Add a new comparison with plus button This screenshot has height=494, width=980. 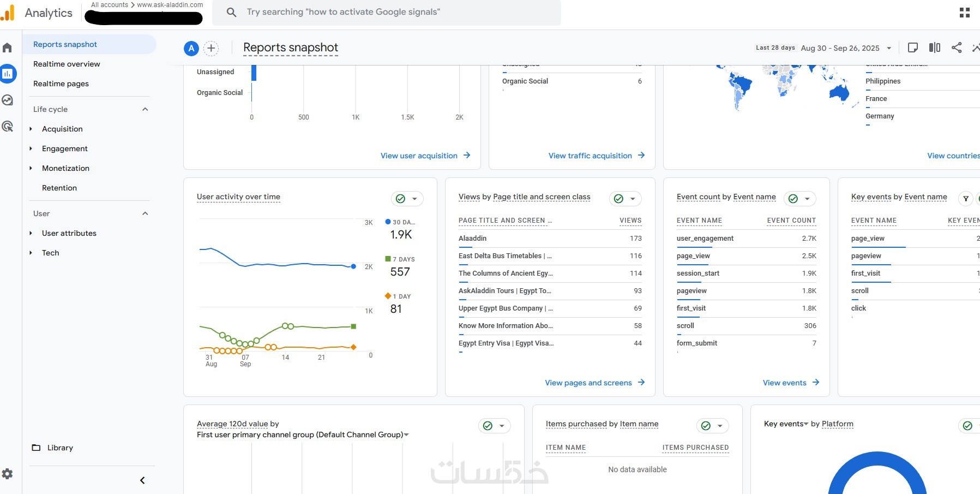[x=211, y=49]
